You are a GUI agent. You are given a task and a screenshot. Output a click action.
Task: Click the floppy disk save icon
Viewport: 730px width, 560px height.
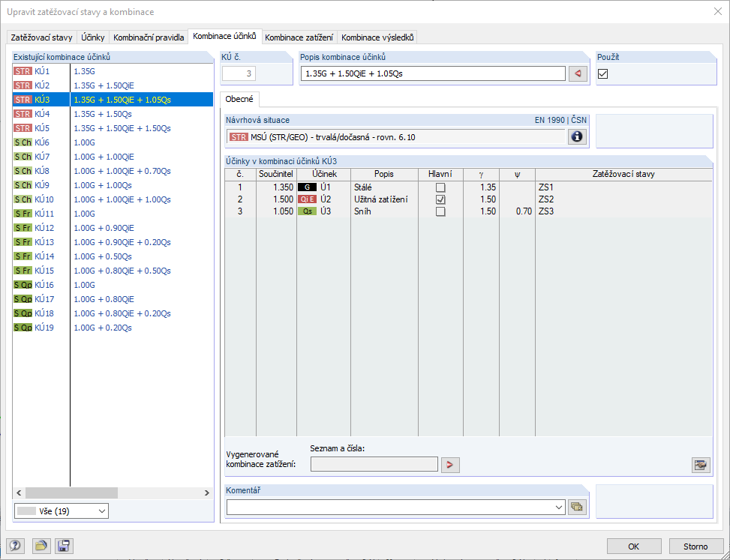coord(64,546)
